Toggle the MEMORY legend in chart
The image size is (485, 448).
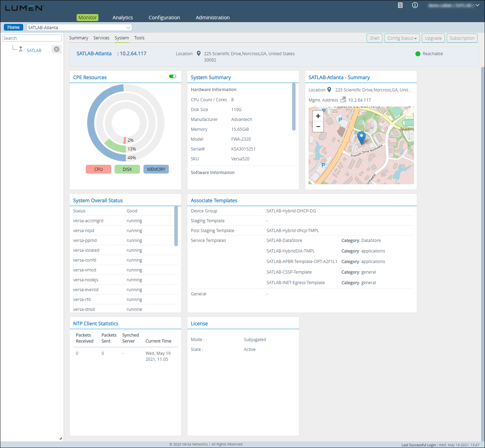[156, 169]
